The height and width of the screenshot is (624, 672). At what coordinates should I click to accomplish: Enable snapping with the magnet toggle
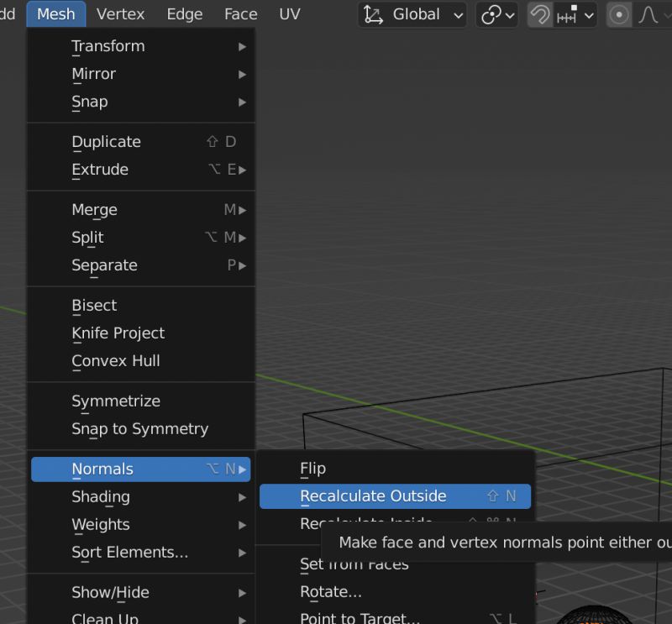(538, 14)
